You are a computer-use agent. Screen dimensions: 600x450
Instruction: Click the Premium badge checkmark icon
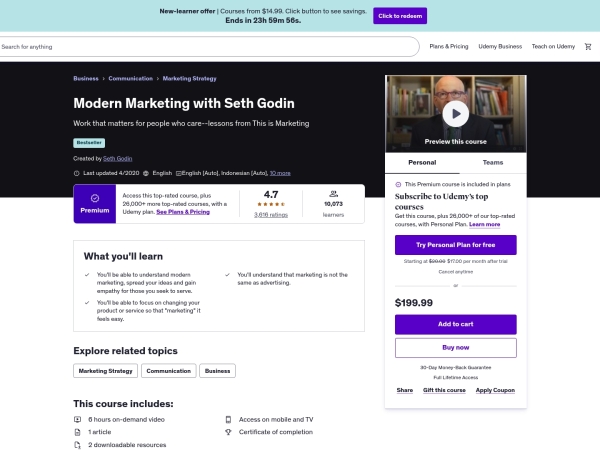coord(95,198)
